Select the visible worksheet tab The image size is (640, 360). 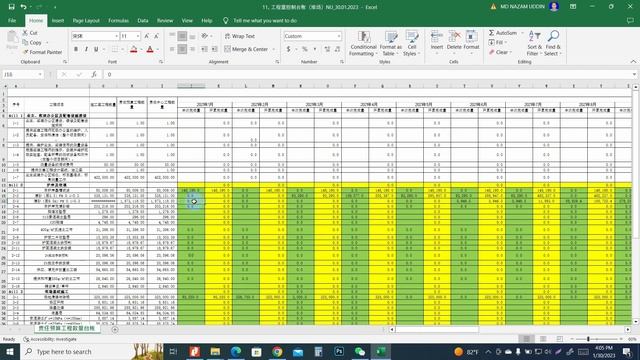(67, 328)
